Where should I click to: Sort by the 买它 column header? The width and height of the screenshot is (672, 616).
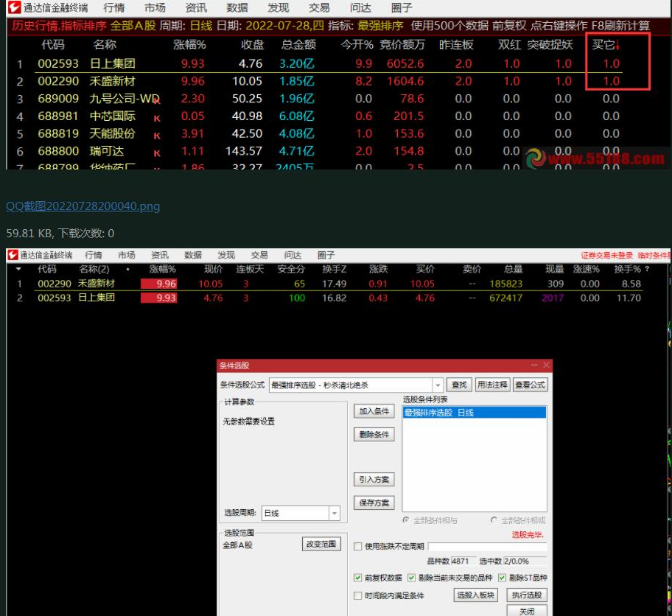605,45
